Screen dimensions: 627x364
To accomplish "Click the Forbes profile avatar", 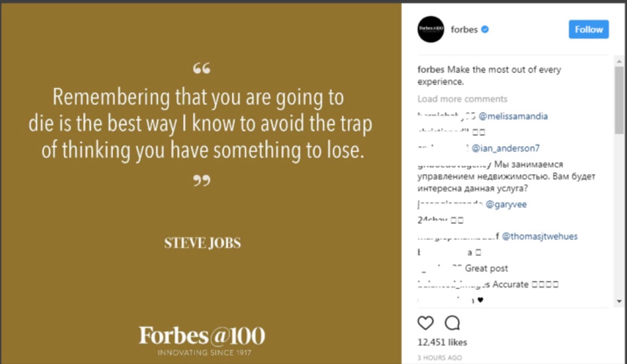I will pyautogui.click(x=431, y=30).
